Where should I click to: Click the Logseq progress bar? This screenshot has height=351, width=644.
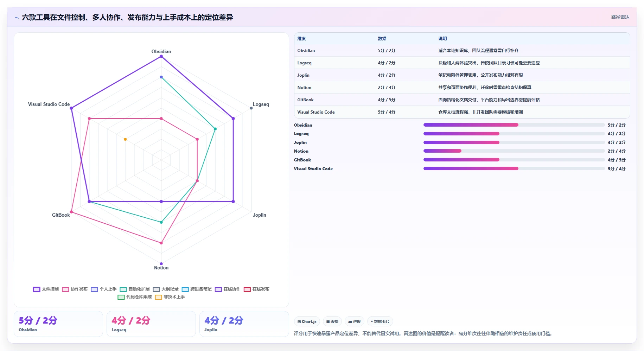pos(514,134)
